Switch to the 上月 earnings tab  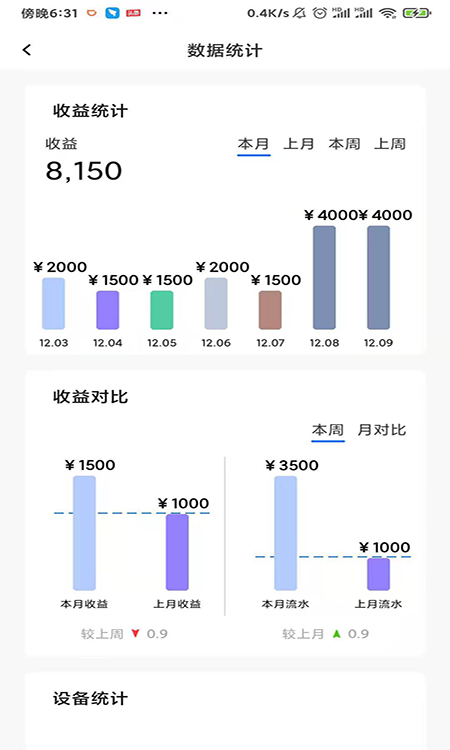(299, 144)
